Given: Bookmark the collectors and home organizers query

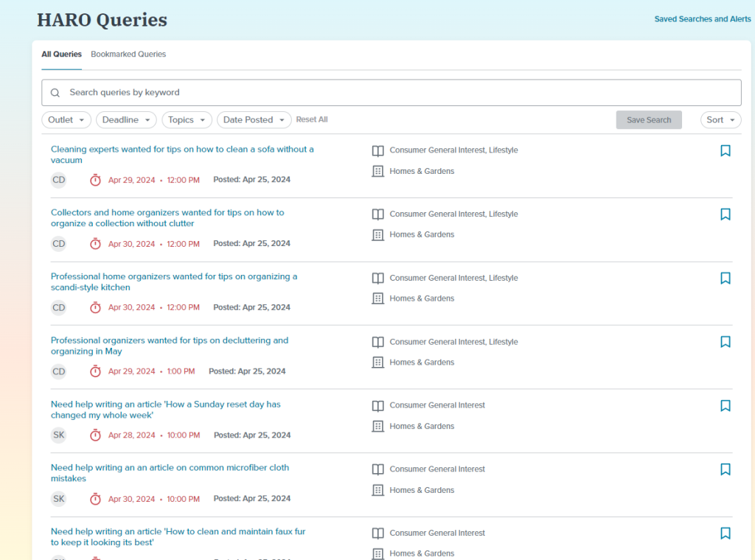Looking at the screenshot, I should [x=726, y=214].
